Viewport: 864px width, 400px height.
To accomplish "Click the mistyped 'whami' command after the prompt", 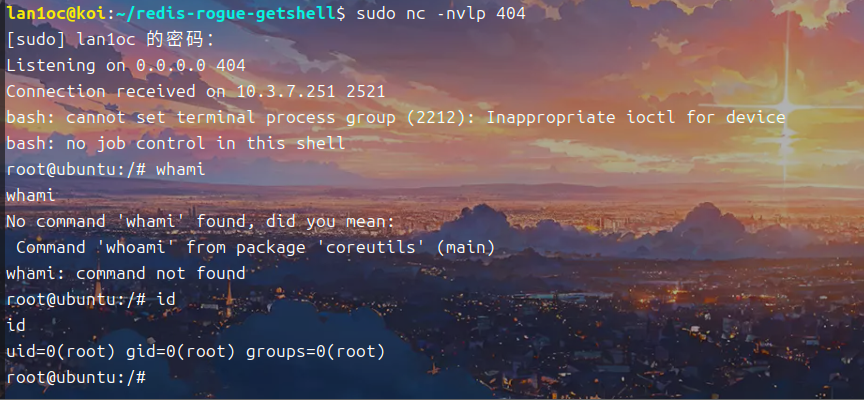I will pyautogui.click(x=181, y=170).
